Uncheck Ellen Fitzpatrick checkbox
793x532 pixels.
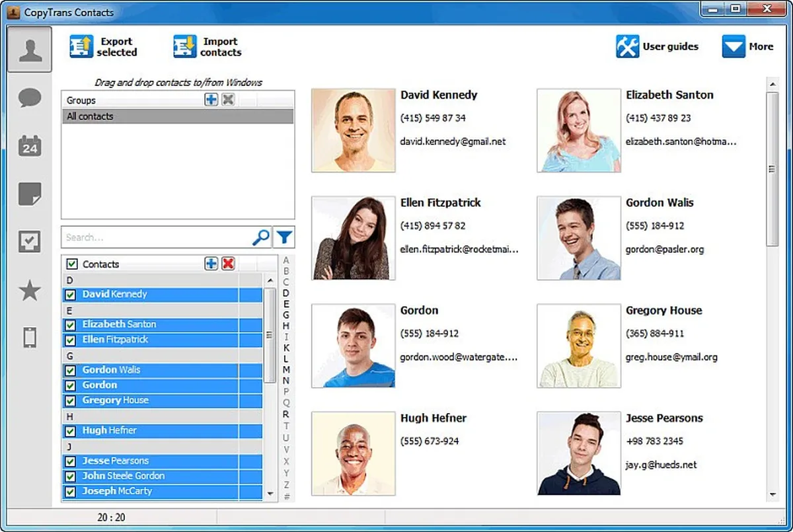coord(71,340)
